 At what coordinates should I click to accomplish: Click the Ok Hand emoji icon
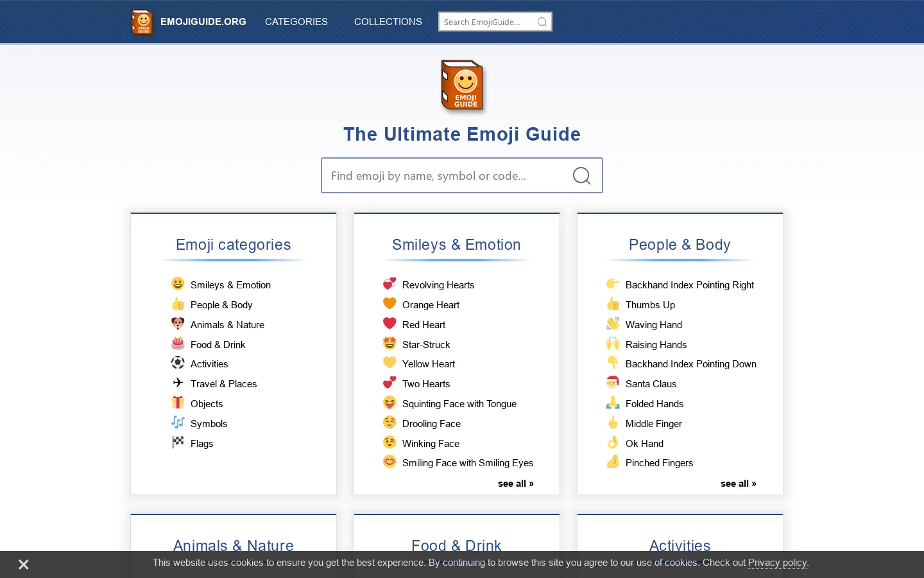coord(613,442)
